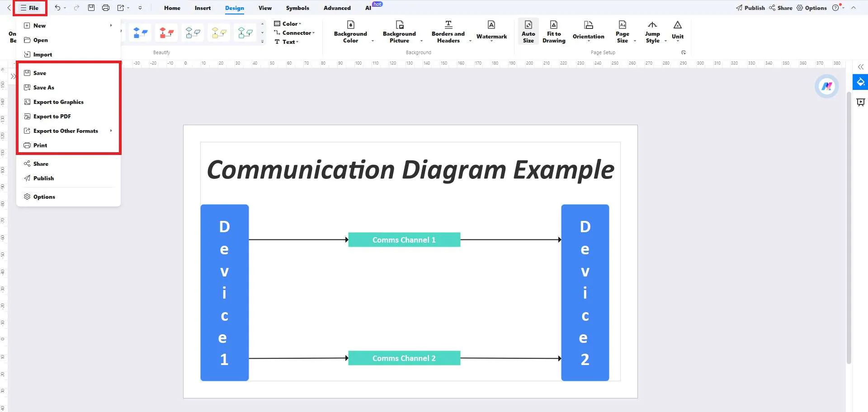Switch to the Design tab
868x412 pixels.
coord(235,8)
